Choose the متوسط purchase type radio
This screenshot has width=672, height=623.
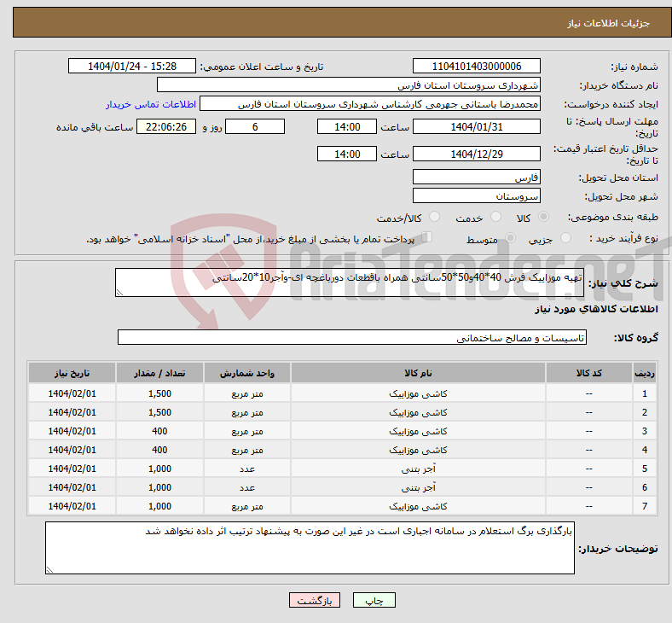point(510,238)
